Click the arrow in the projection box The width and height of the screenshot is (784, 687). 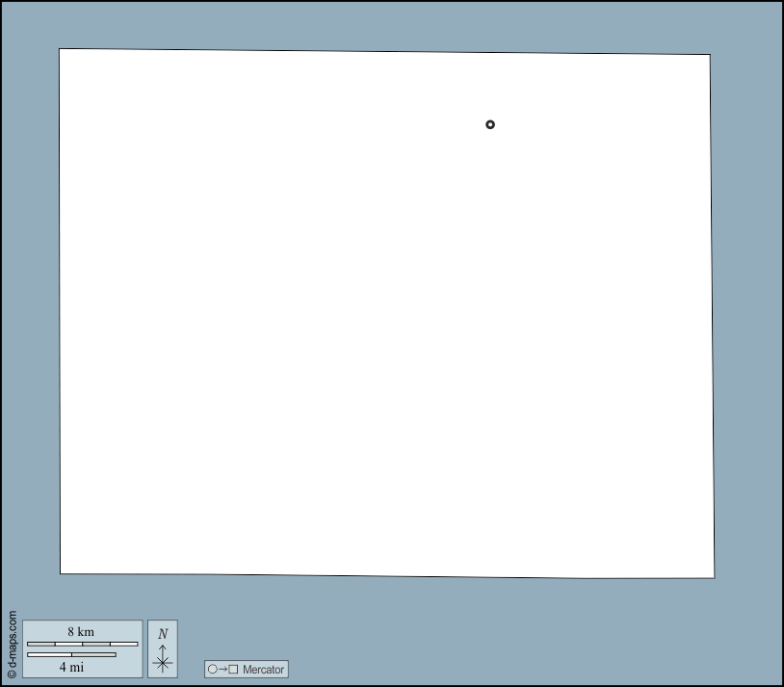tap(222, 669)
